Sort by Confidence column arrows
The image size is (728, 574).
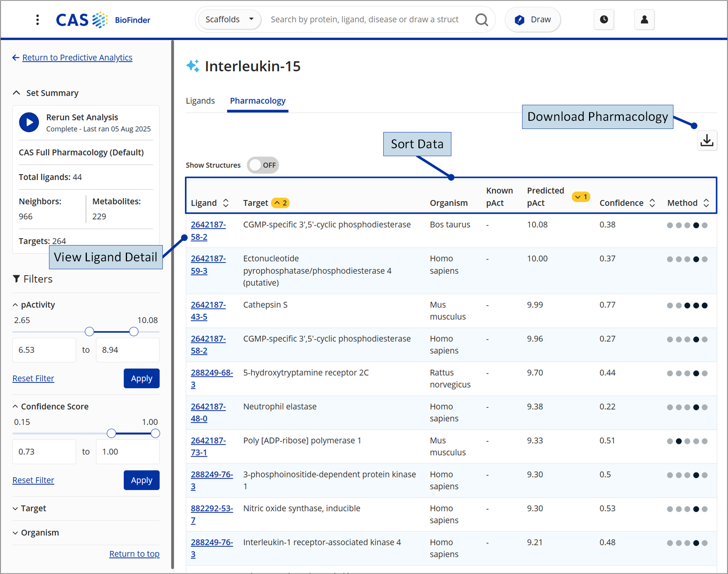coord(652,203)
